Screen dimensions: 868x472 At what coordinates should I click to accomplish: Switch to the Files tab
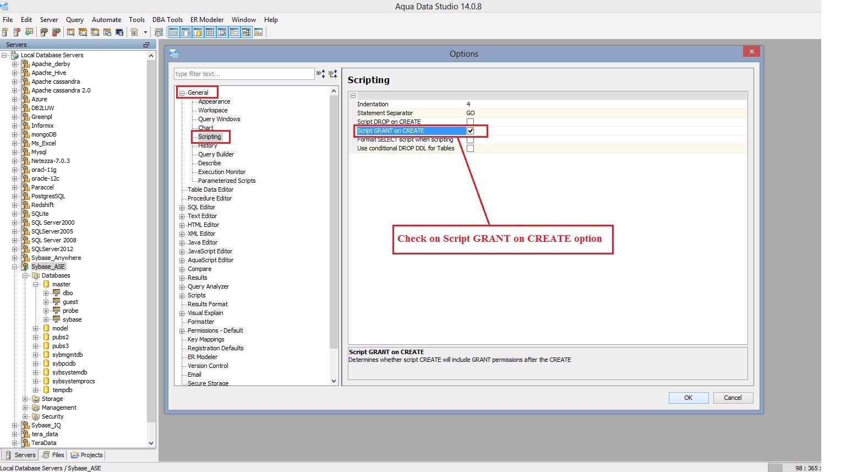tap(53, 455)
